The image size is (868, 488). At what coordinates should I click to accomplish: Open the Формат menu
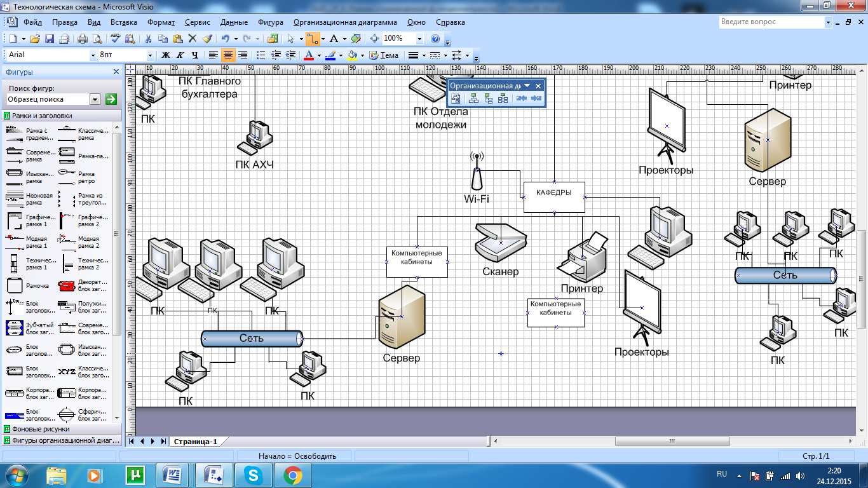click(161, 22)
